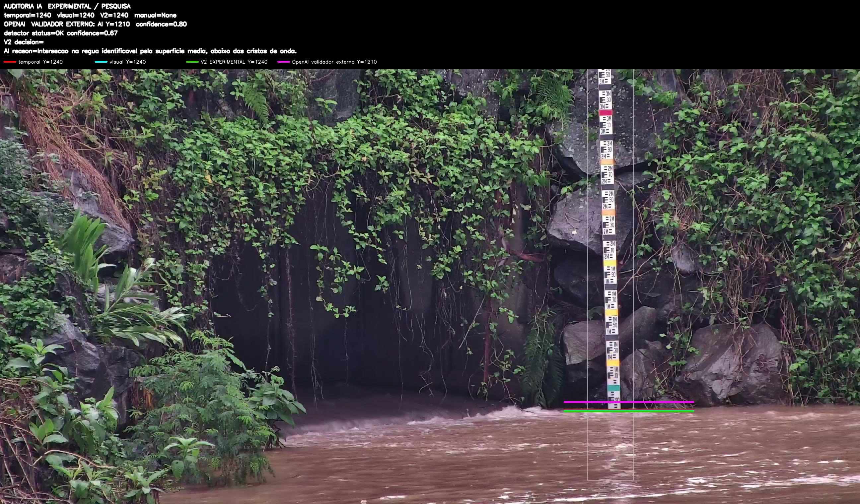This screenshot has width=860, height=504.
Task: Click the cyan visual legend swatch
Action: click(x=101, y=62)
